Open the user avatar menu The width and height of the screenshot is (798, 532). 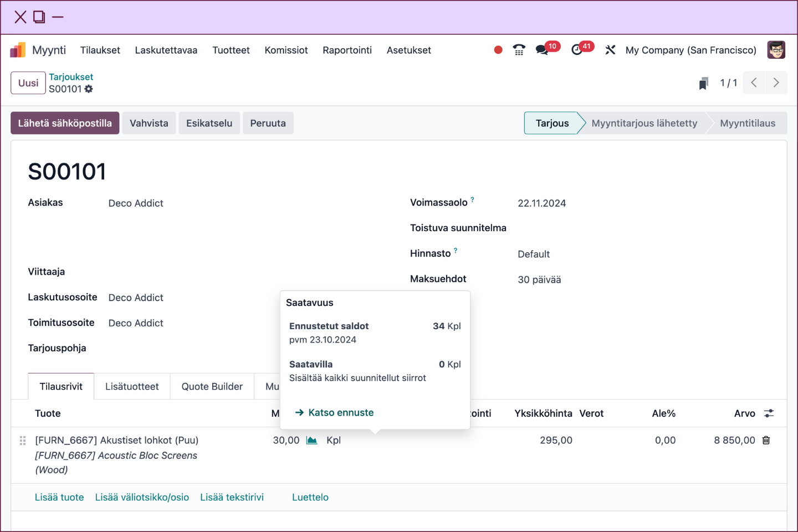pos(776,50)
